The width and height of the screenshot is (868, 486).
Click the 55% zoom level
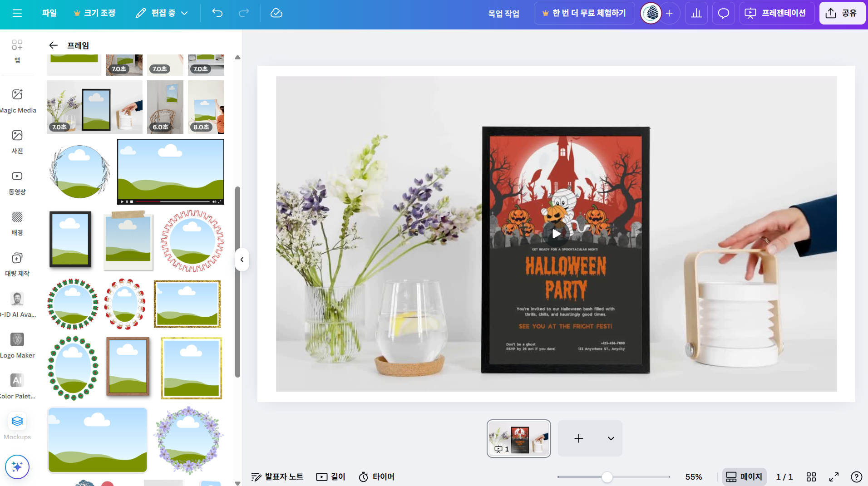[x=694, y=477]
